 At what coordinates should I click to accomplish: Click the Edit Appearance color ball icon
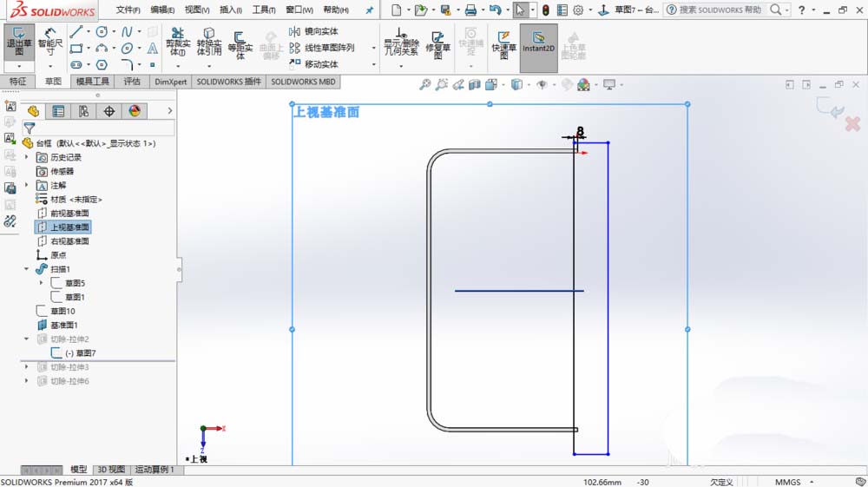pyautogui.click(x=583, y=85)
